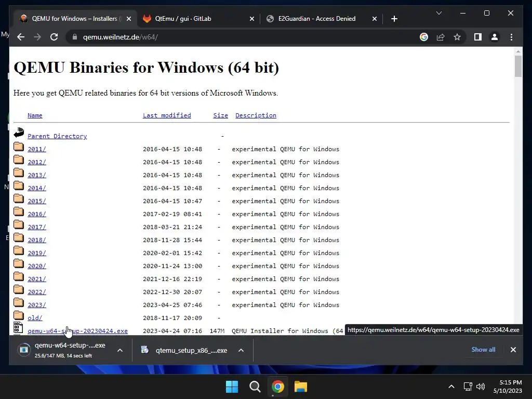Open File Explorer from the taskbar
This screenshot has width=532, height=399.
(x=301, y=387)
